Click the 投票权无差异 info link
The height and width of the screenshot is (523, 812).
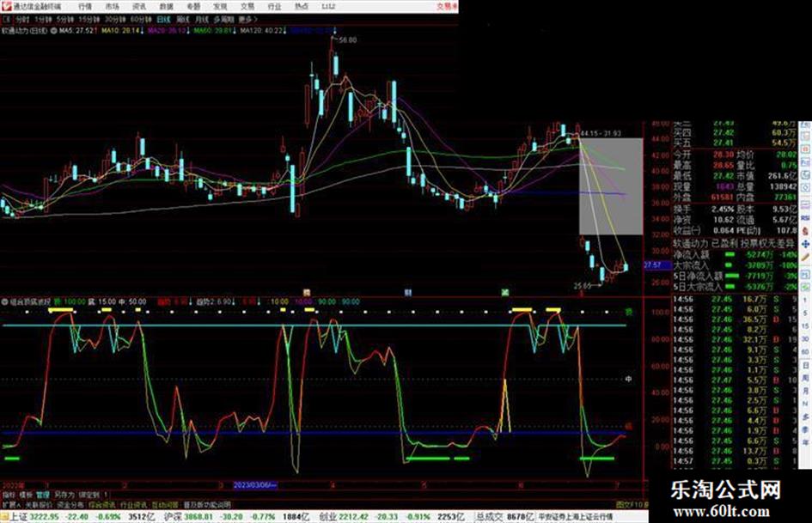click(x=767, y=243)
